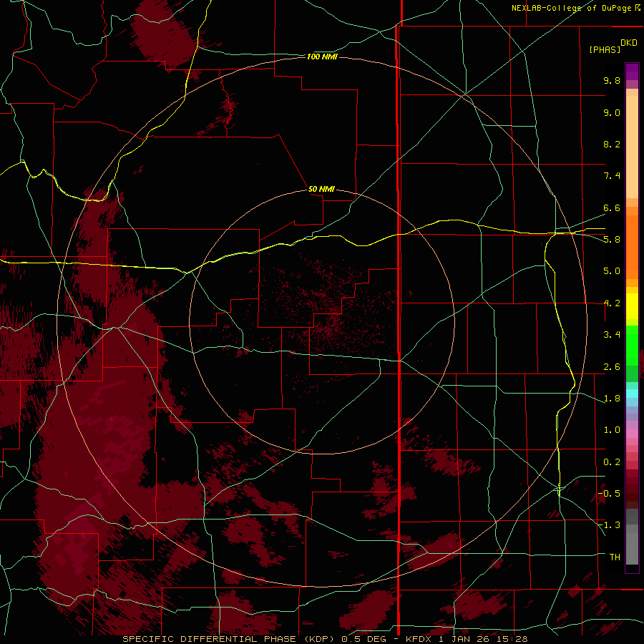Click the yellow color bar segment
This screenshot has width=644, height=644.
(x=632, y=306)
